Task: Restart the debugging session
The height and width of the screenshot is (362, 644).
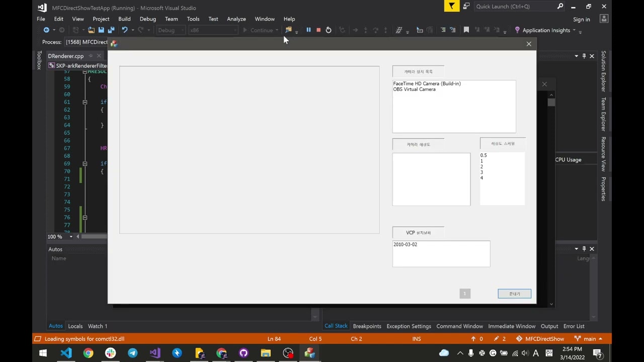Action: pyautogui.click(x=329, y=30)
